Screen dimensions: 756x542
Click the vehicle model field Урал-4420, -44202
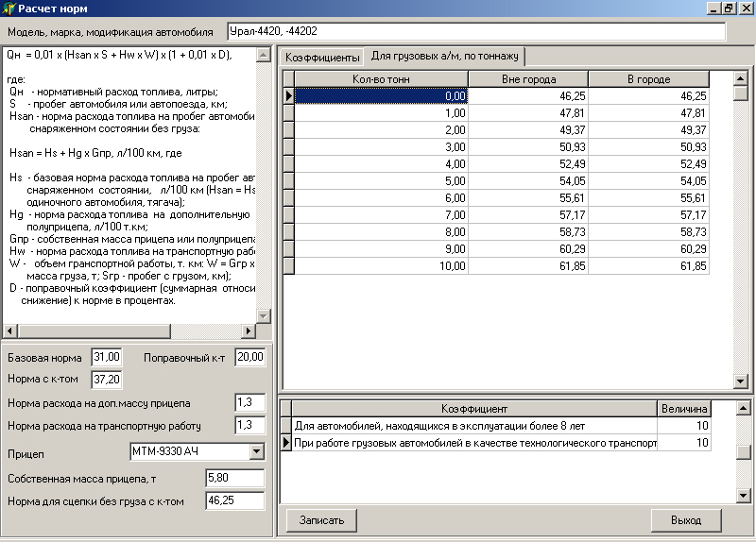click(476, 31)
